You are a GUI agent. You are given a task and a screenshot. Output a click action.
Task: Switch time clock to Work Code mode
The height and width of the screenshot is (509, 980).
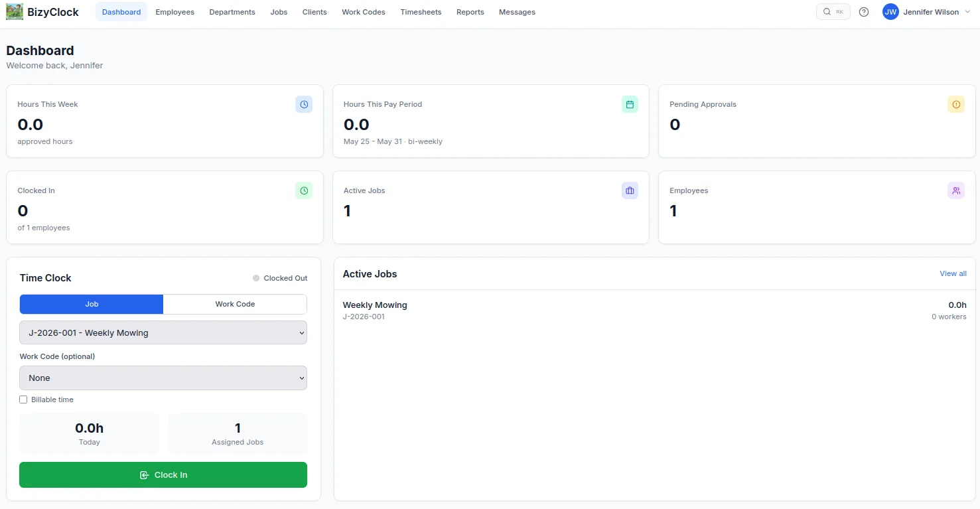pyautogui.click(x=235, y=304)
